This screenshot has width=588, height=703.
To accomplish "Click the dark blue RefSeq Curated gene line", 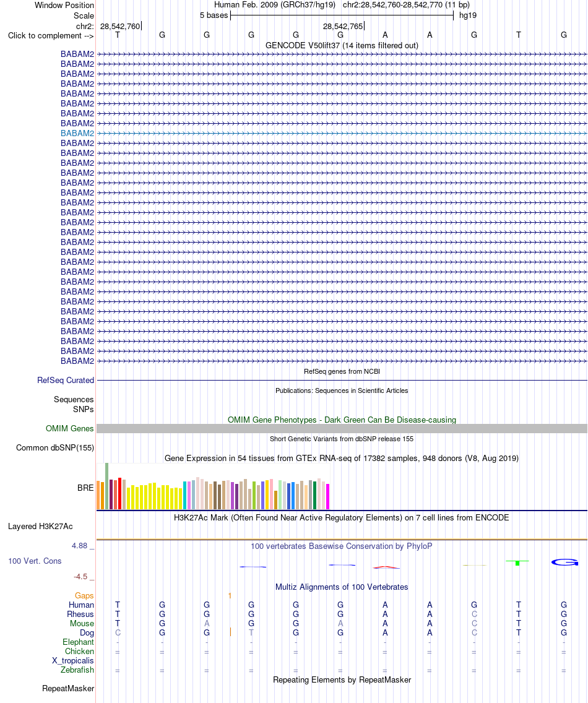I will [x=342, y=380].
